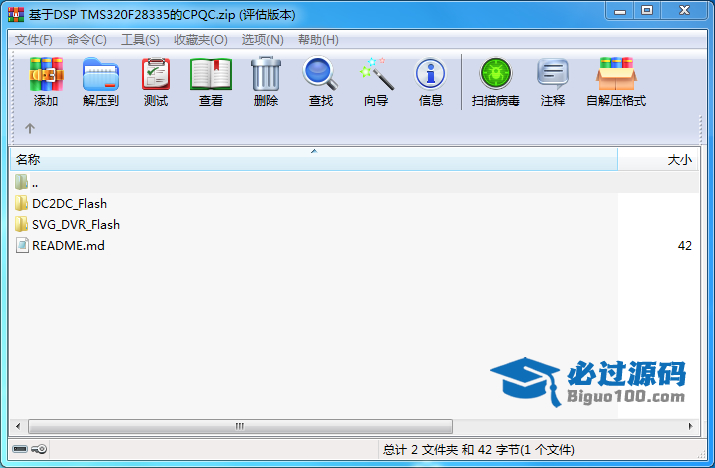This screenshot has height=468, width=715.
Task: Click the horizontal scrollbar left arrow
Action: point(18,426)
